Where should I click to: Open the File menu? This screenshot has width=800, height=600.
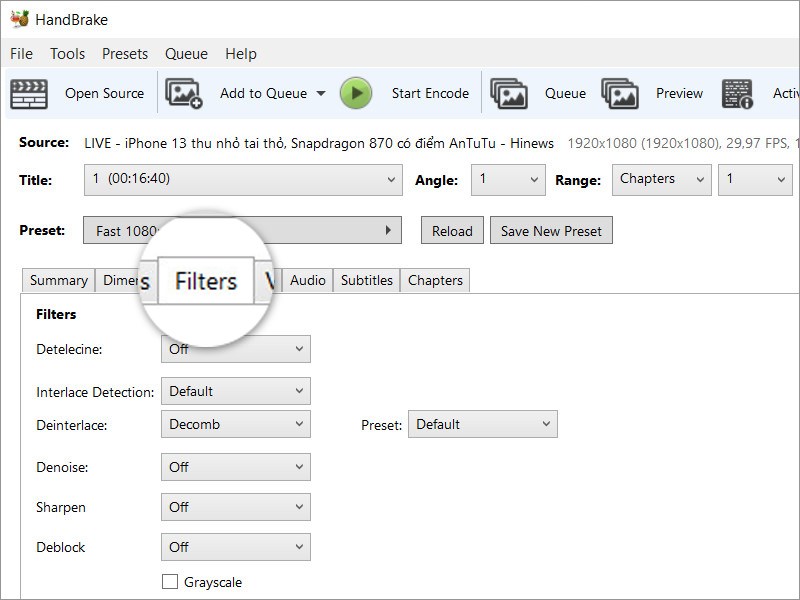pos(21,54)
